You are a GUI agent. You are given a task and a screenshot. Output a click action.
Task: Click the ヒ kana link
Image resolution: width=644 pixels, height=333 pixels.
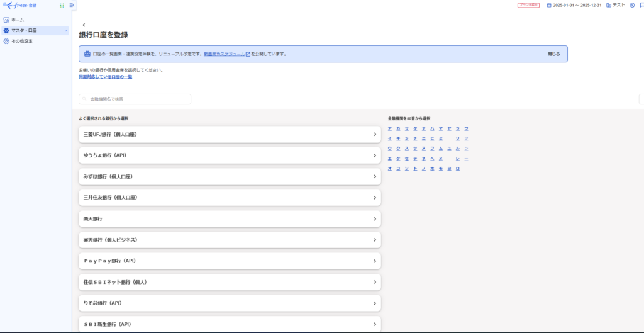[432, 138]
